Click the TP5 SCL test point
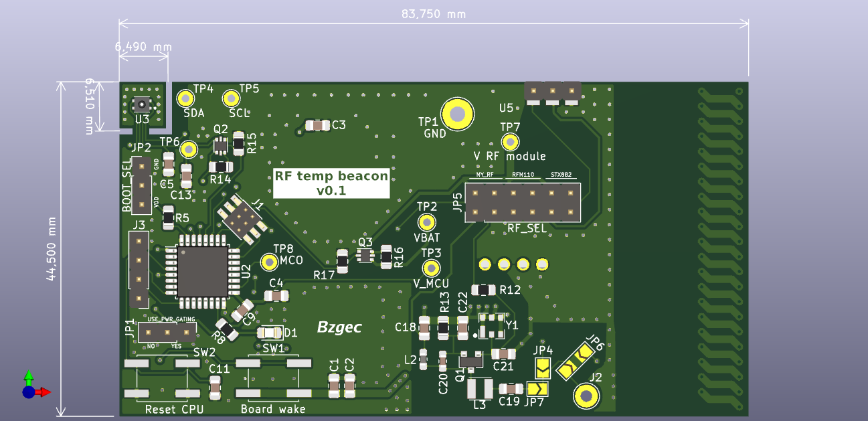This screenshot has width=868, height=421. click(232, 98)
